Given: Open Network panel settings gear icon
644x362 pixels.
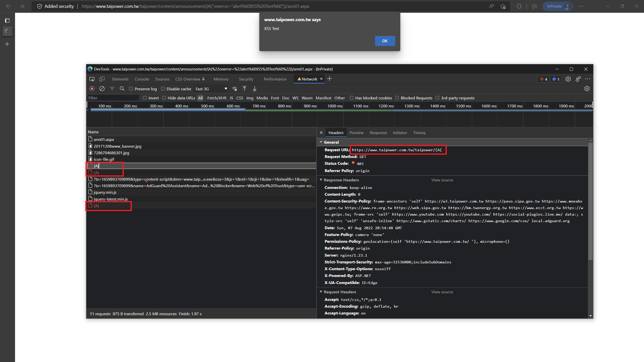Looking at the screenshot, I should click(x=587, y=89).
